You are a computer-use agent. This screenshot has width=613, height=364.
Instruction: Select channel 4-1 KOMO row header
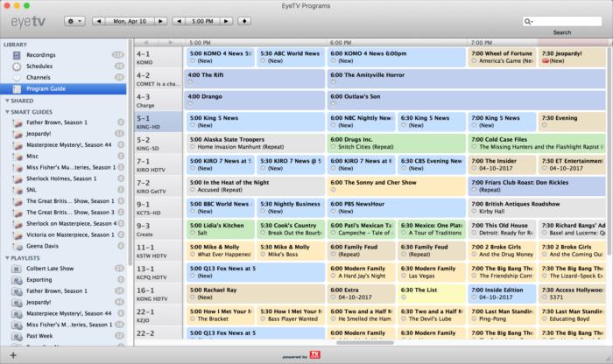click(159, 58)
